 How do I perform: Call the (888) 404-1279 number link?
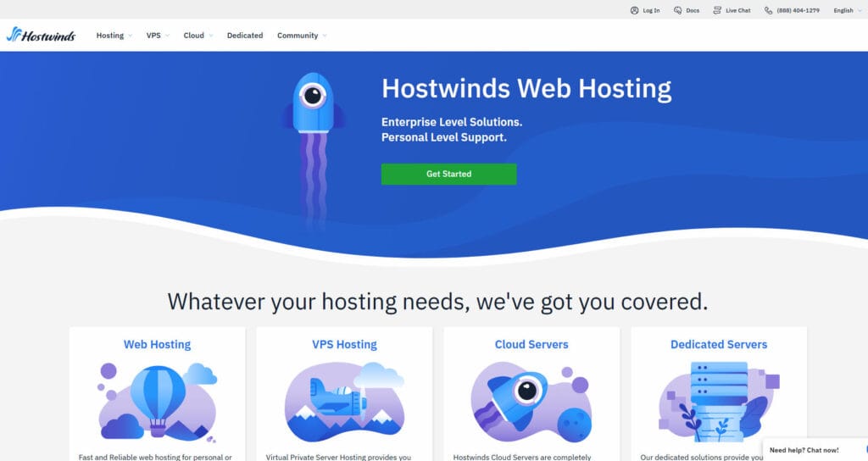(798, 10)
